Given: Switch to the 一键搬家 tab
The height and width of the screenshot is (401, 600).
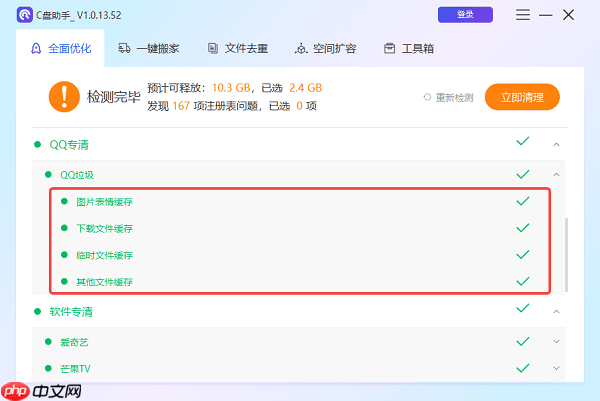Looking at the screenshot, I should [x=149, y=49].
